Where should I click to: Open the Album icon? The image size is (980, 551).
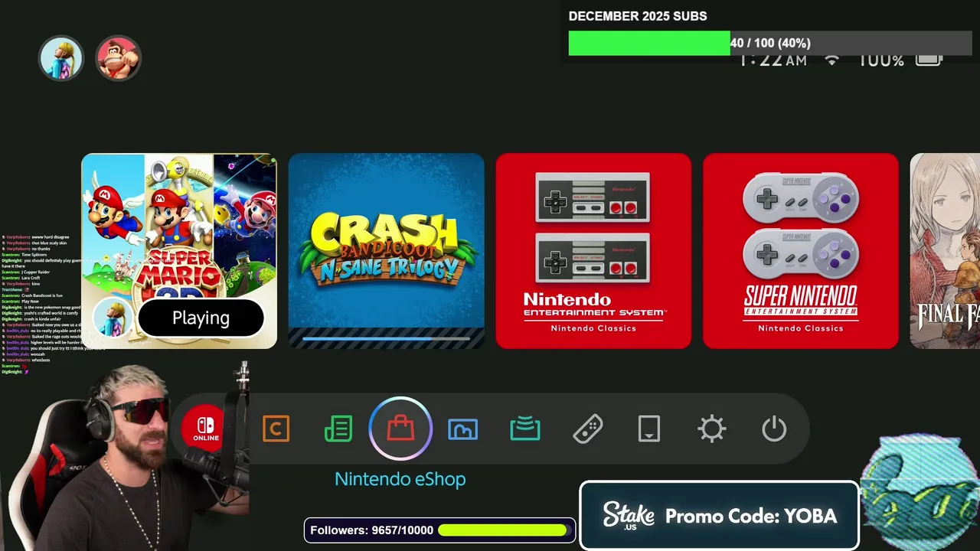pyautogui.click(x=462, y=429)
